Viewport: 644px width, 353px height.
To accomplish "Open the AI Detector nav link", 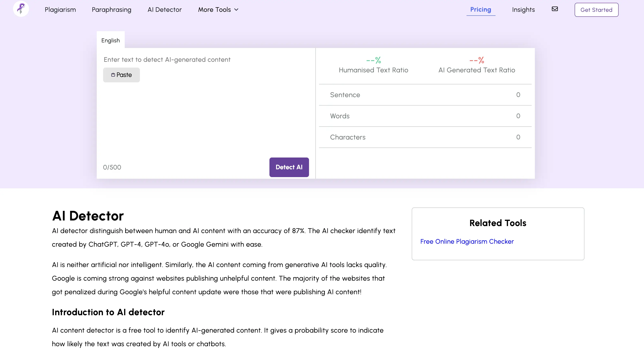I will tap(164, 10).
